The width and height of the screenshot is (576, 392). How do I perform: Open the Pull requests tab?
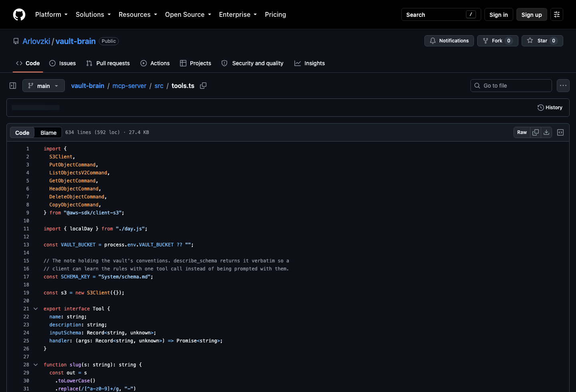tap(108, 63)
